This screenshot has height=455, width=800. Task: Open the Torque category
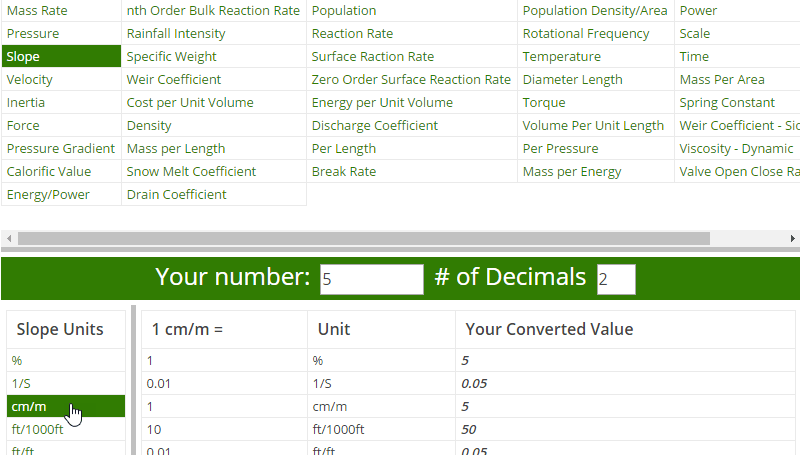coord(544,103)
